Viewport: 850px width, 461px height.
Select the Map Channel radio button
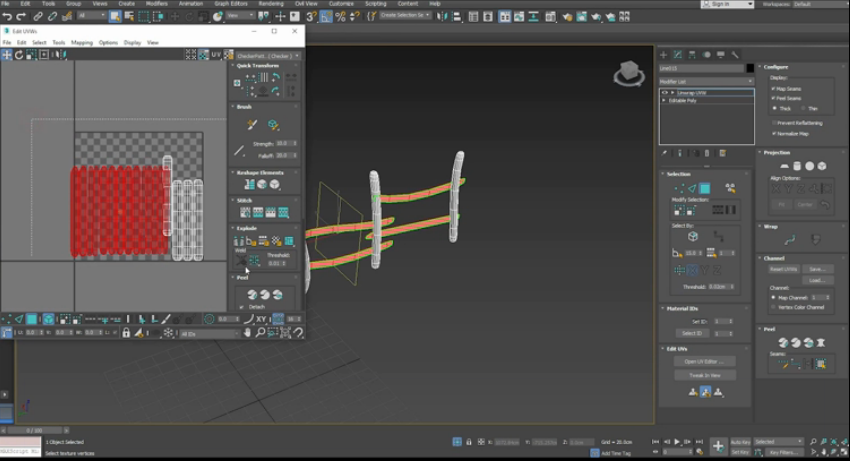[x=773, y=298]
